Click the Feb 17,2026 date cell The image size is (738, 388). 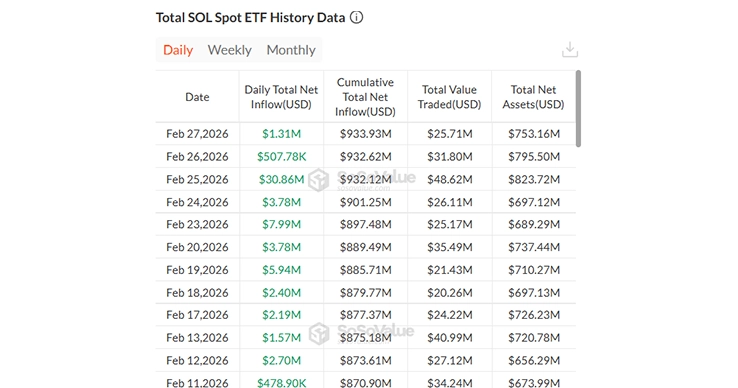(197, 315)
